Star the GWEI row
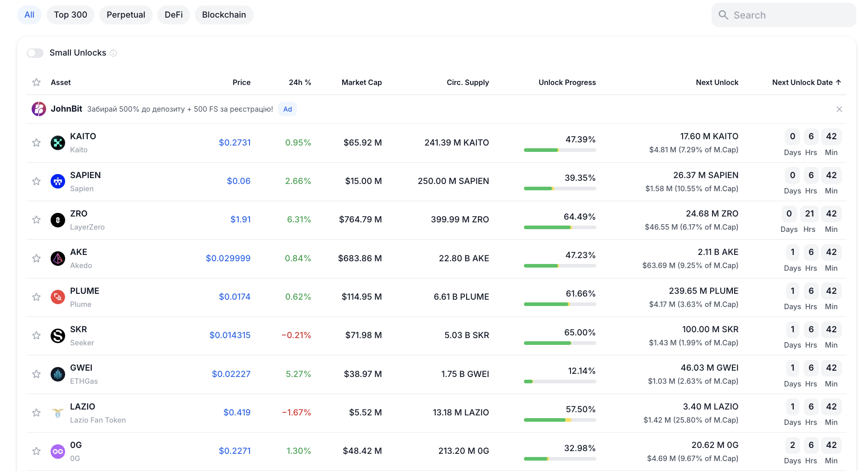This screenshot has height=471, width=868. (x=37, y=374)
